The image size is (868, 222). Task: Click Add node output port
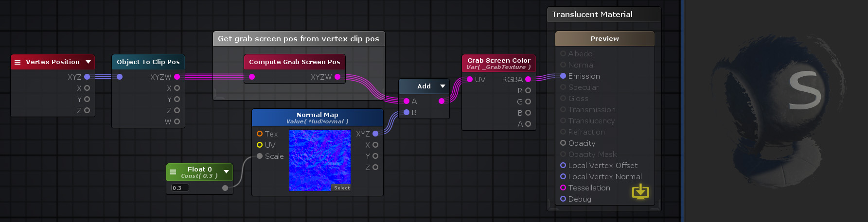pyautogui.click(x=442, y=101)
